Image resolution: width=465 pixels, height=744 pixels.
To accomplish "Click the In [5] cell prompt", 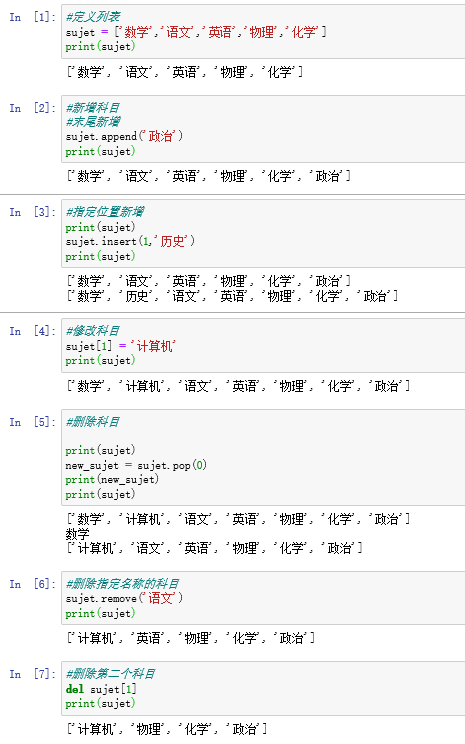I will (32, 422).
